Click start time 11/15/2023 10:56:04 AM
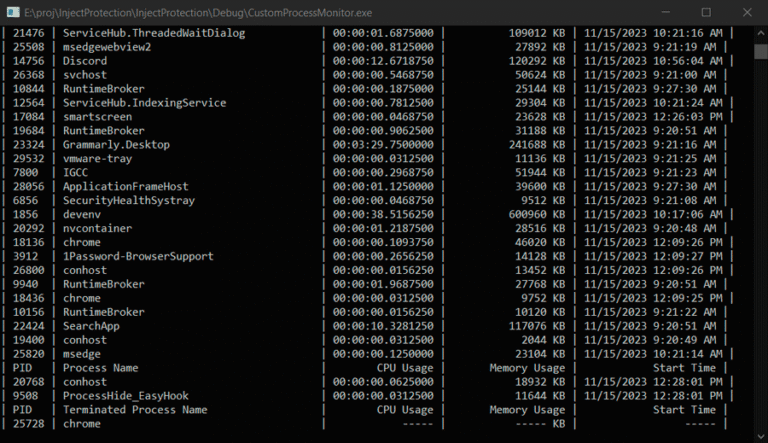Image resolution: width=768 pixels, height=443 pixels. tap(653, 61)
